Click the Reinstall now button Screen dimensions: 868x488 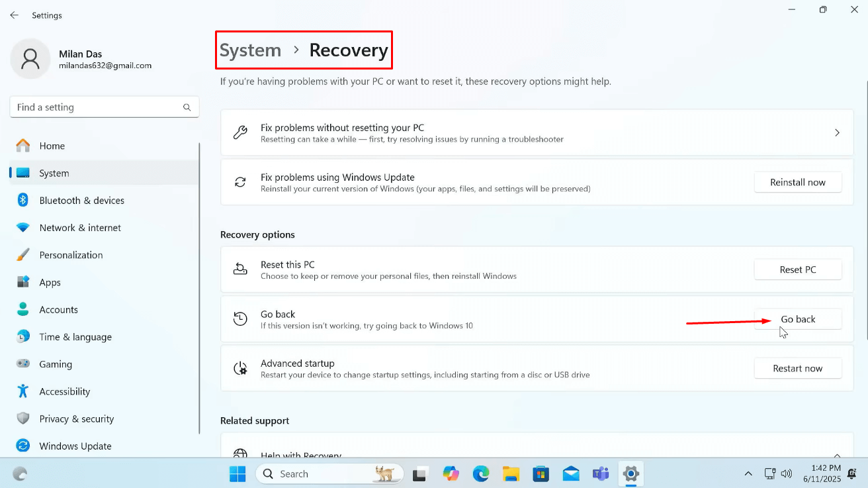(x=798, y=183)
